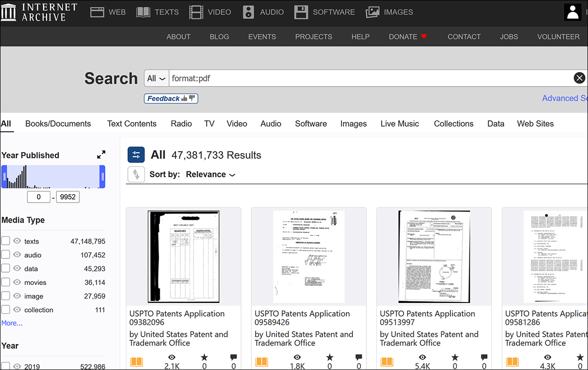This screenshot has height=370, width=588.
Task: Expand more media types via More...
Action: pos(12,323)
